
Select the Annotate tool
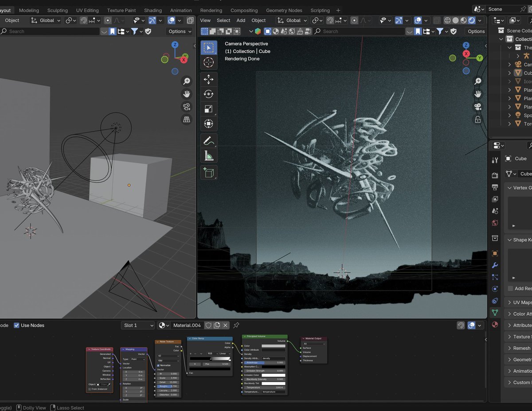click(209, 141)
